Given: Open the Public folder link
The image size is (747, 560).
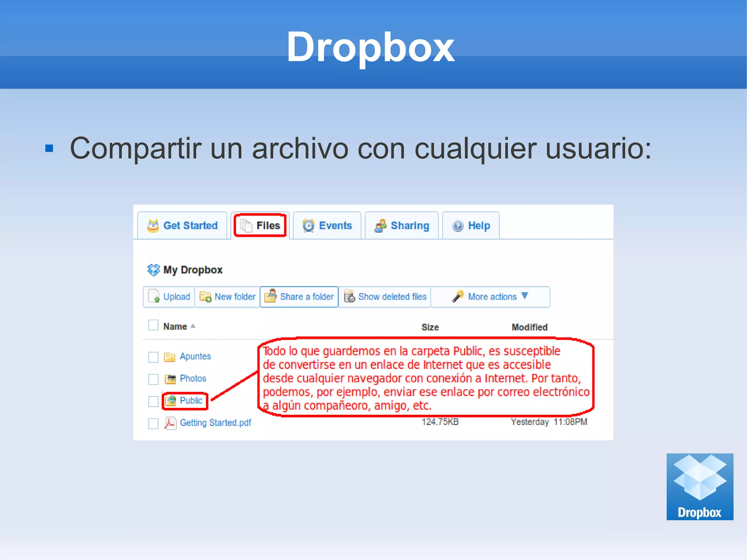Looking at the screenshot, I should point(191,401).
